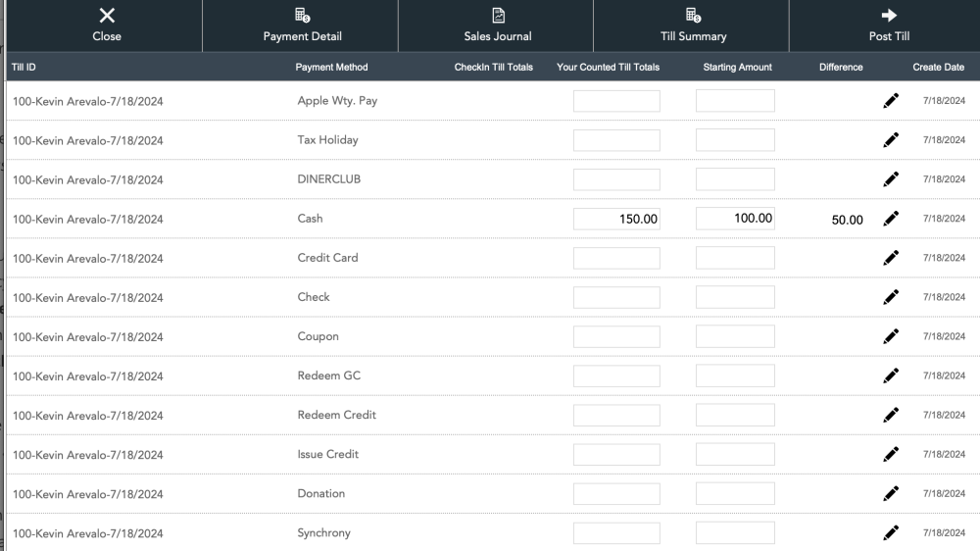This screenshot has width=980, height=551.
Task: Edit the Donation row with pencil icon
Action: tap(890, 493)
